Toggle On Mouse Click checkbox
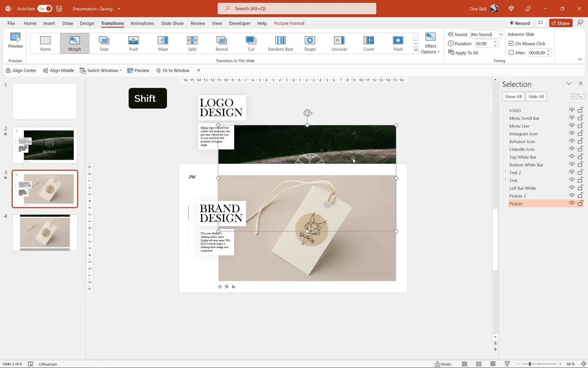 pyautogui.click(x=511, y=43)
